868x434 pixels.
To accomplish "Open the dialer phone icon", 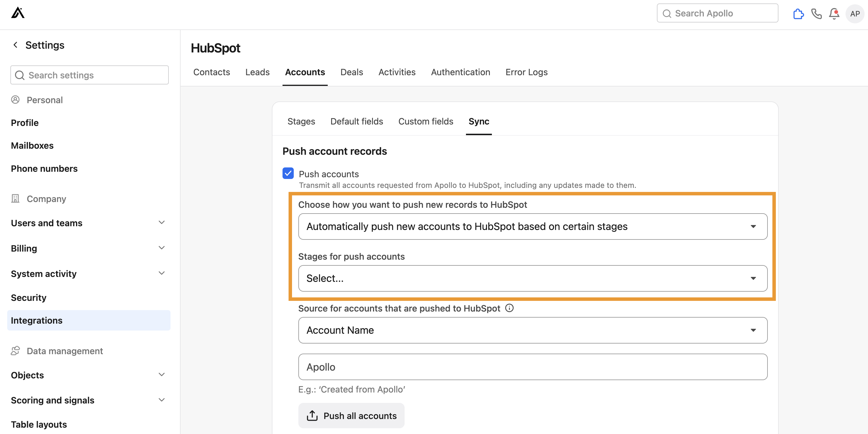I will point(816,14).
